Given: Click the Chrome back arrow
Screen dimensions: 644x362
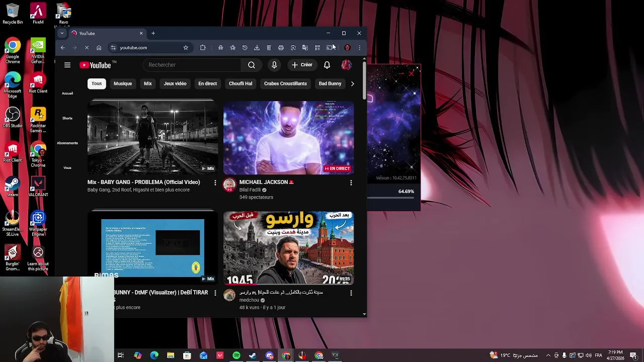Looking at the screenshot, I should pyautogui.click(x=63, y=48).
